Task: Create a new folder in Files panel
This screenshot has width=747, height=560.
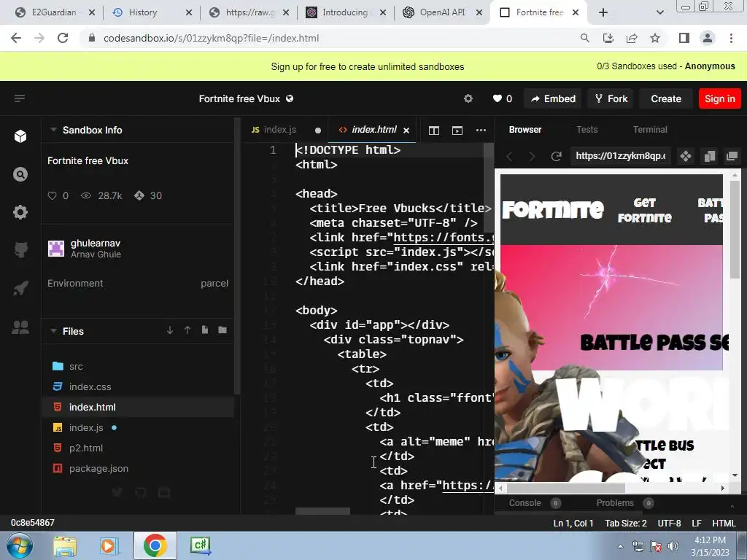Action: coord(222,330)
